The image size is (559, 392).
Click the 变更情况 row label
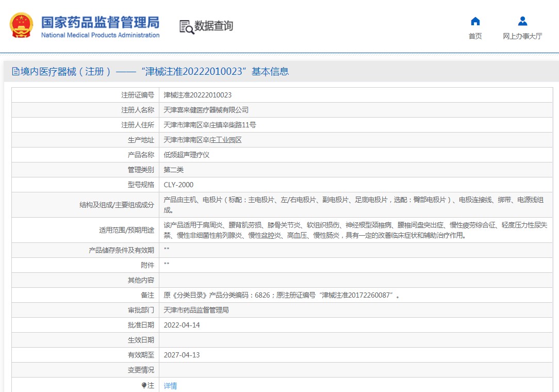(x=141, y=370)
